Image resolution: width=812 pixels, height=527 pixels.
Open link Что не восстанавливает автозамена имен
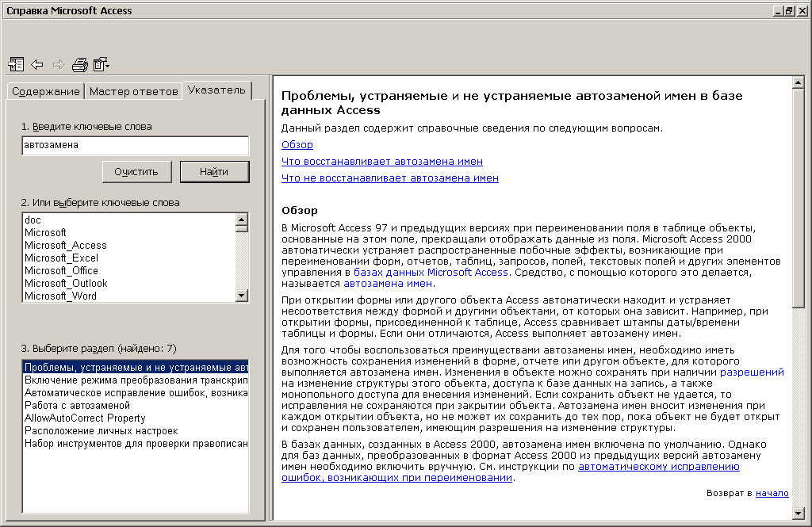[x=390, y=178]
